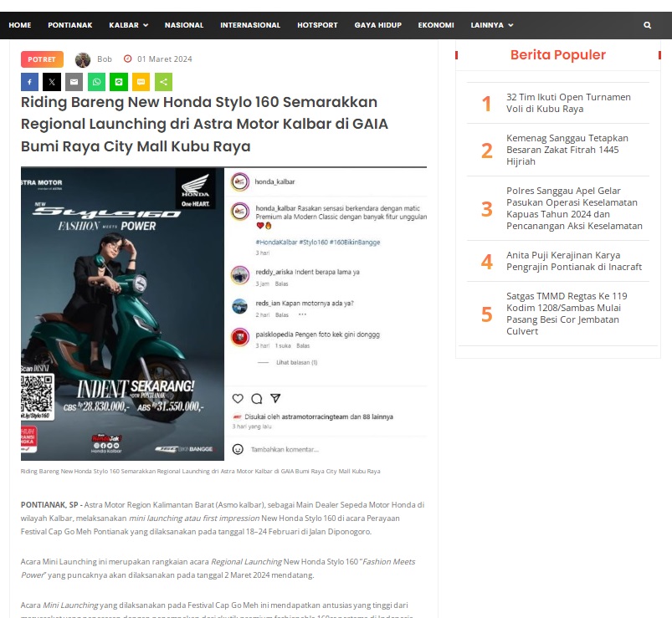
Task: Open the general share options icon
Action: tap(163, 82)
